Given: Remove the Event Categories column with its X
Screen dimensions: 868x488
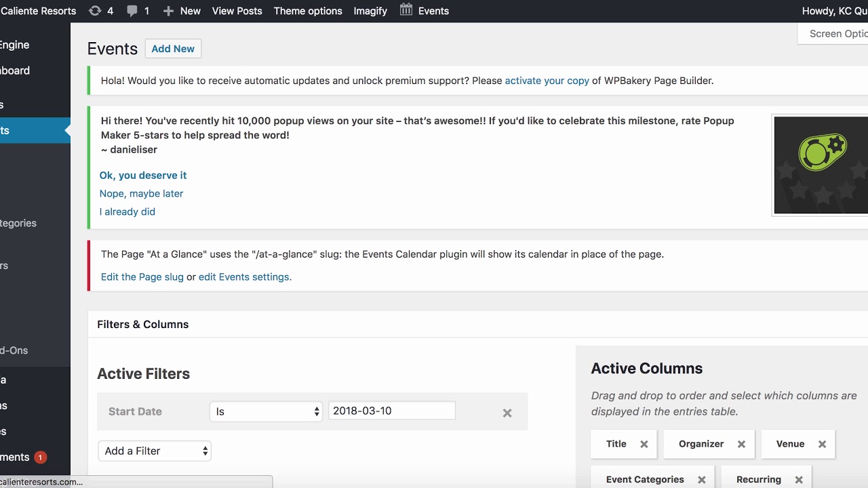Looking at the screenshot, I should point(702,480).
